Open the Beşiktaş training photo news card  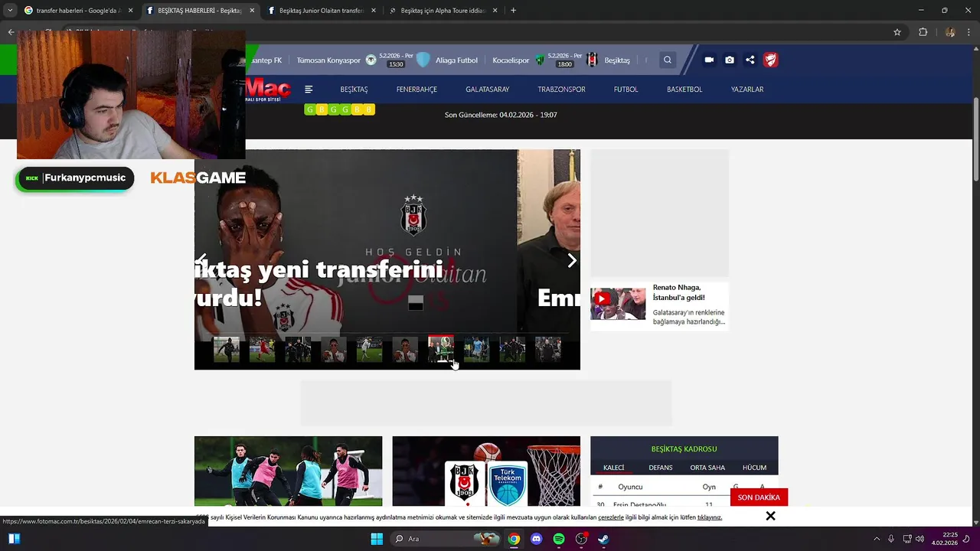pyautogui.click(x=288, y=471)
